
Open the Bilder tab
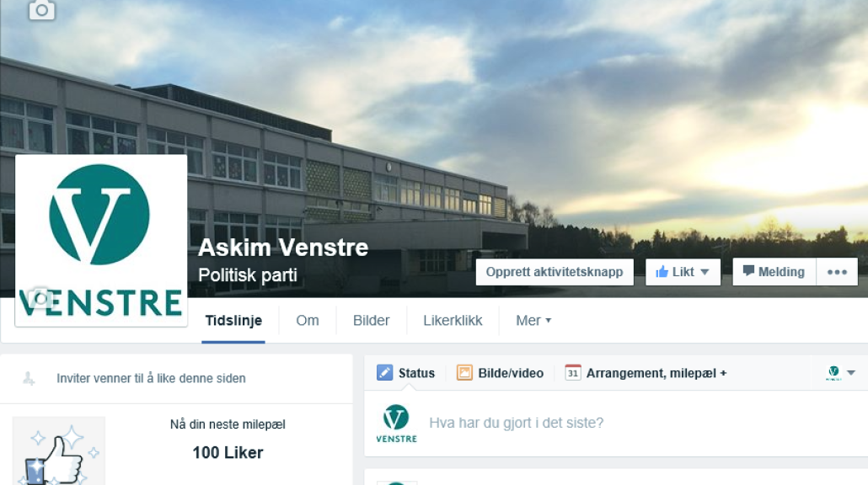click(372, 320)
